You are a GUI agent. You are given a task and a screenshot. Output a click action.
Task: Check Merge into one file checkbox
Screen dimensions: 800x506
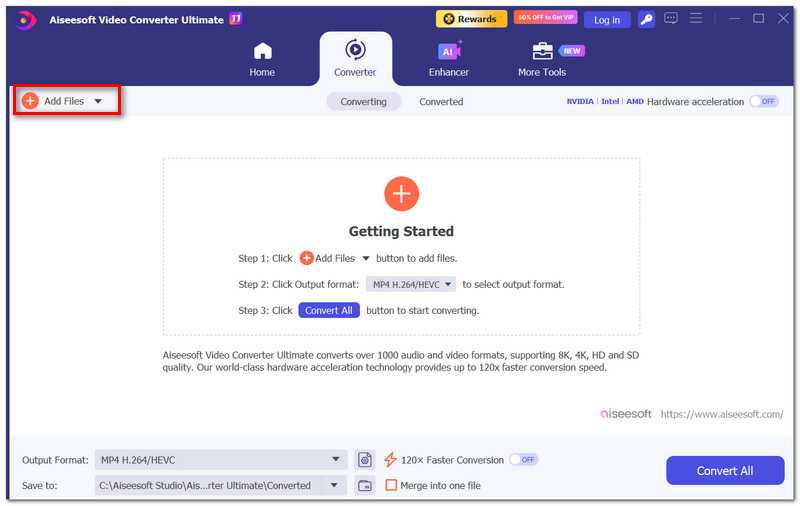coord(391,485)
